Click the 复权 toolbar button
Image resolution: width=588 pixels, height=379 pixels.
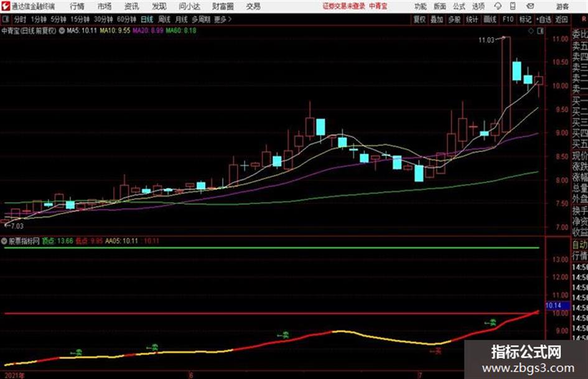(419, 19)
